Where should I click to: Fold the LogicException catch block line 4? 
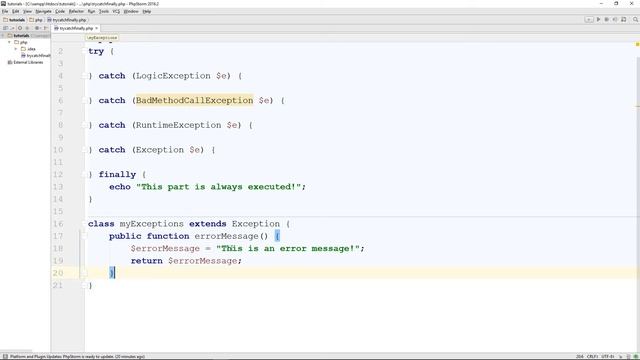click(x=83, y=76)
